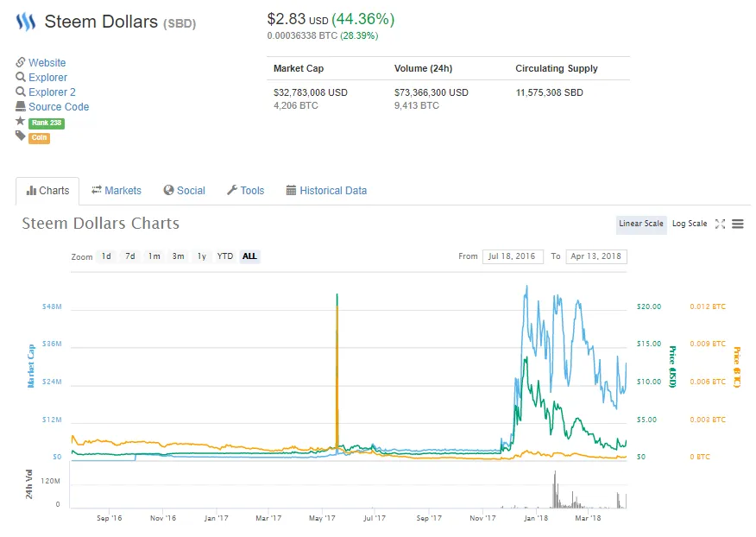Open the Explorer 2 link
Viewport: 756px width, 537px height.
point(52,92)
